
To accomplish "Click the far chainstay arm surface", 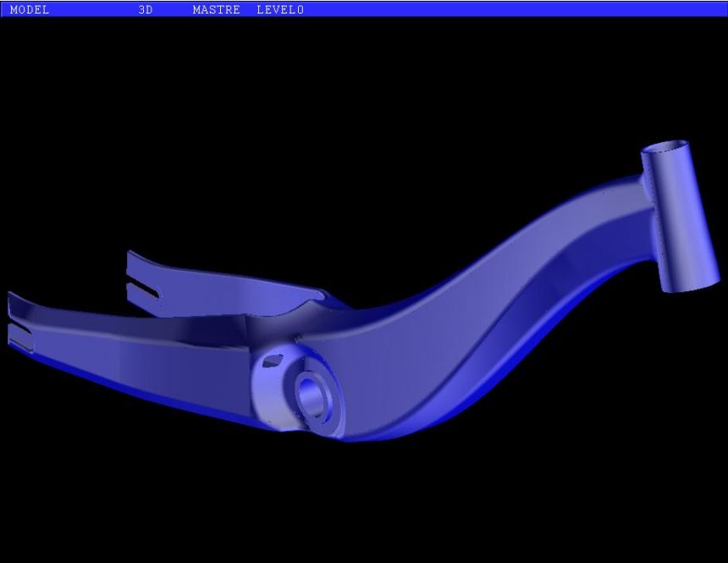I will (220, 288).
